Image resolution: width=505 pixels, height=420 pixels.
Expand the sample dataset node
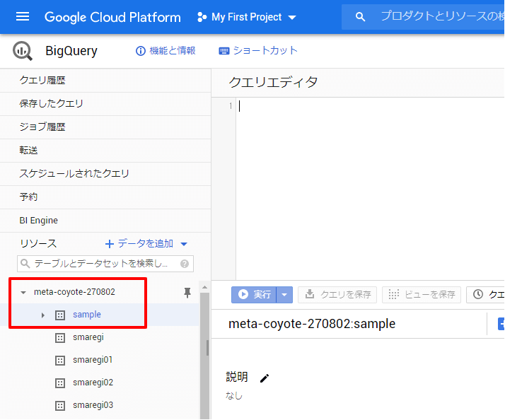42,315
